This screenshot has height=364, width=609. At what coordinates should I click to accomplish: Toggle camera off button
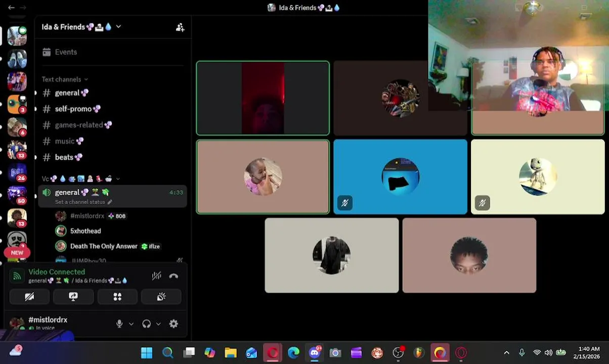29,297
